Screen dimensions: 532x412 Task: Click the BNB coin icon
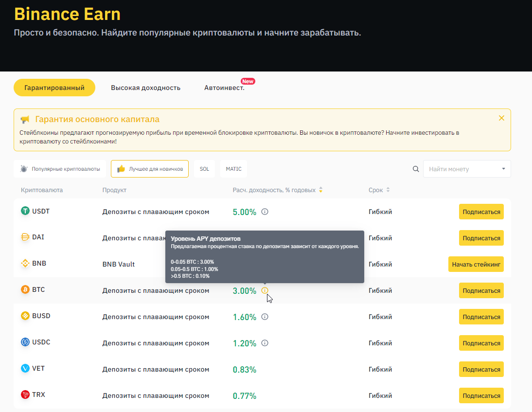click(25, 263)
